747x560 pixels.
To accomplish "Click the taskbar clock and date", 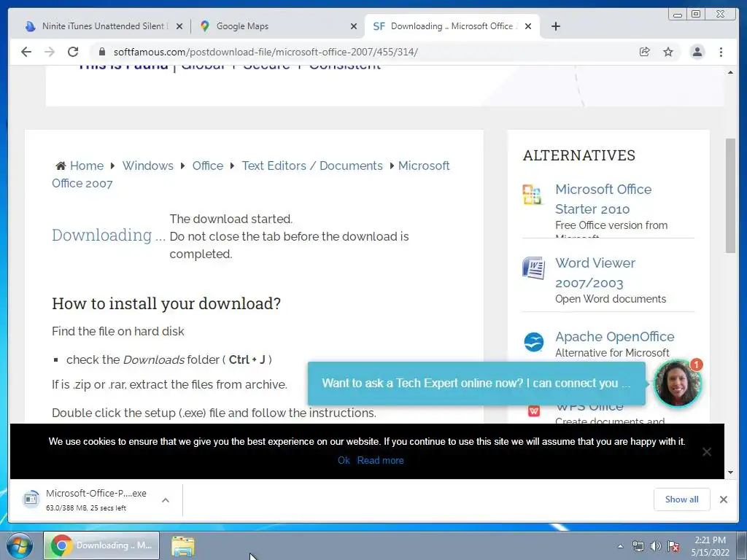I will (x=710, y=546).
